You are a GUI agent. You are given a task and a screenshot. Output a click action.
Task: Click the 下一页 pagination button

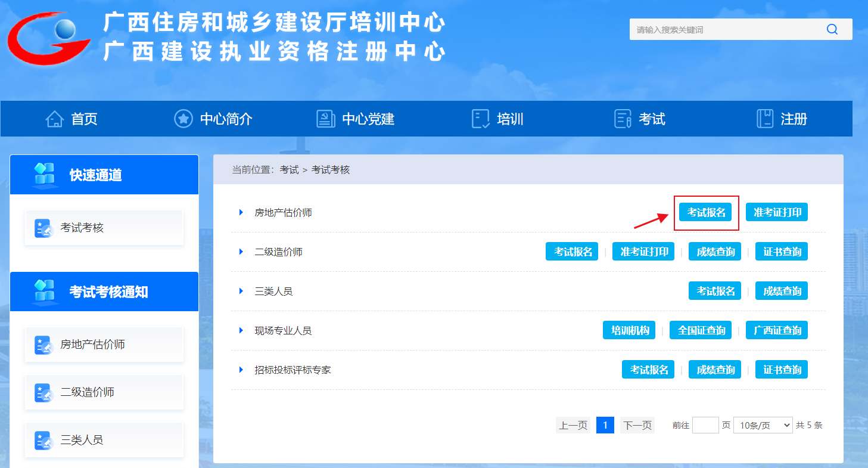637,424
